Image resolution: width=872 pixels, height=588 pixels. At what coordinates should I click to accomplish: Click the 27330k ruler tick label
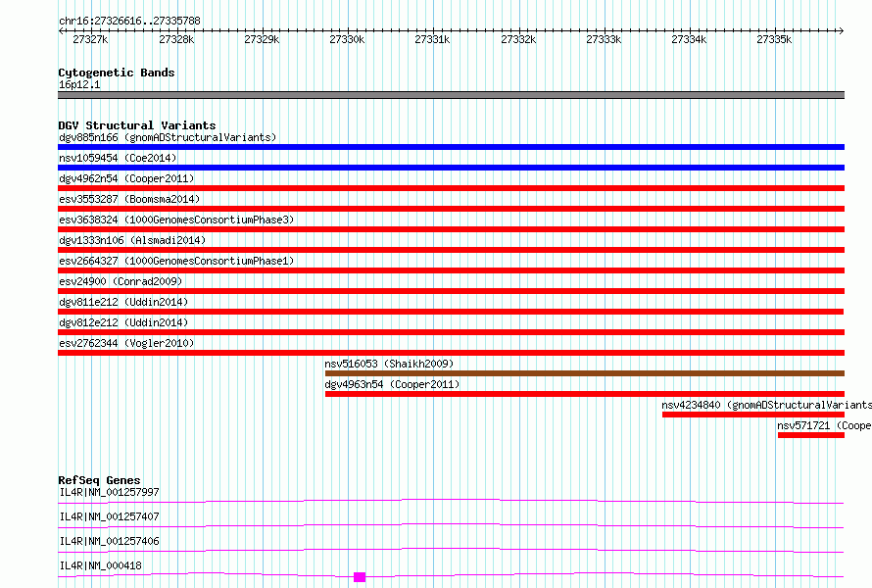pos(347,39)
